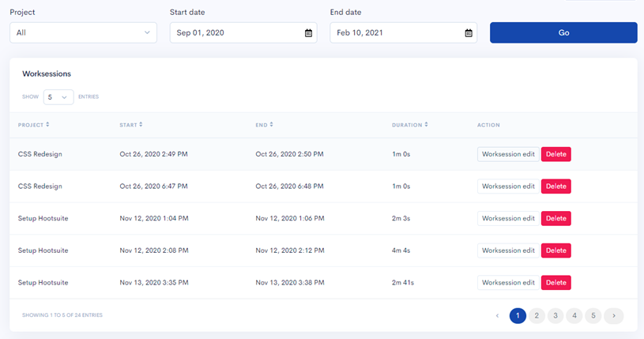Viewport: 644px width, 339px height.
Task: Click the End date input field
Action: 404,33
